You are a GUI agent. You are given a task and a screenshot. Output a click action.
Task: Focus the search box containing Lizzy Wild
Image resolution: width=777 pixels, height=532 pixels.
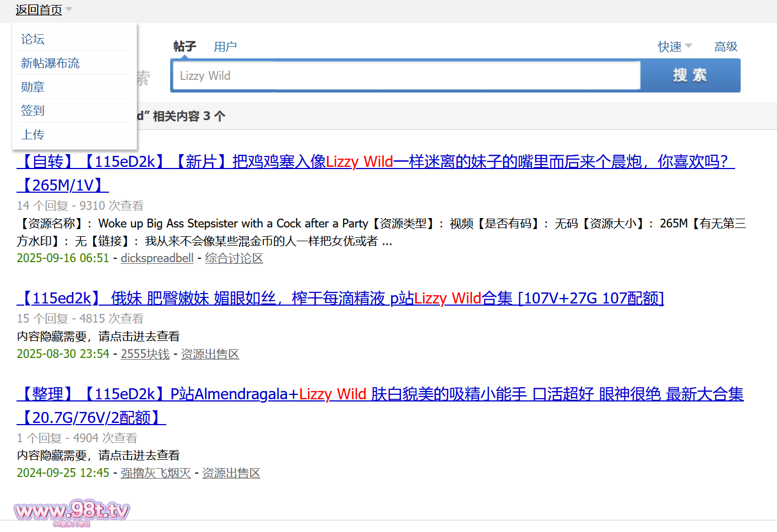[406, 75]
